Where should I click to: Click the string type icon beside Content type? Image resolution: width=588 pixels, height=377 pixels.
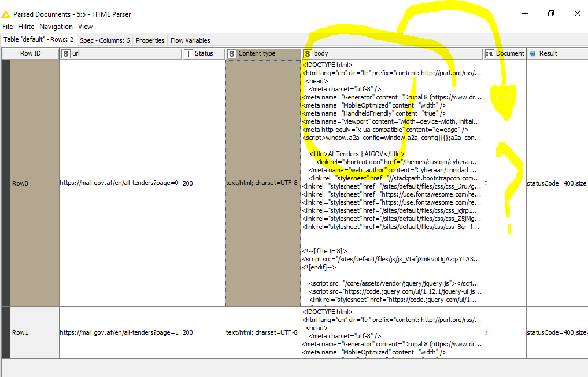coord(231,54)
